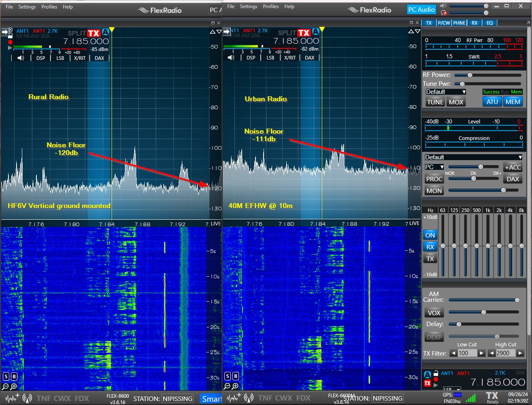Toggle the red TX indicator on Rural slice

point(94,33)
